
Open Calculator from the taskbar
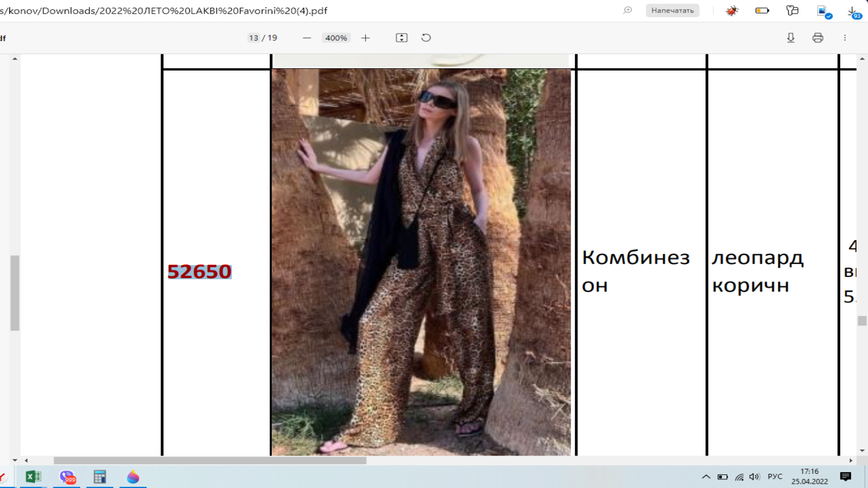click(x=100, y=477)
